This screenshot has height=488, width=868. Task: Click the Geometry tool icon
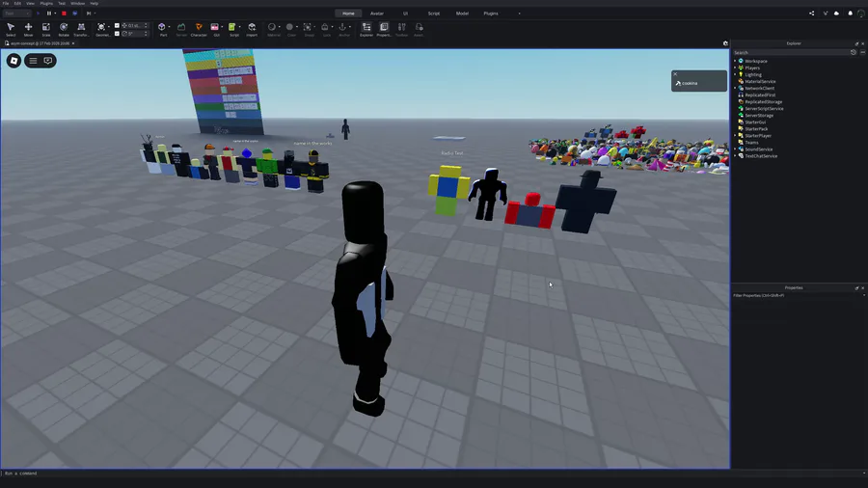pos(101,29)
